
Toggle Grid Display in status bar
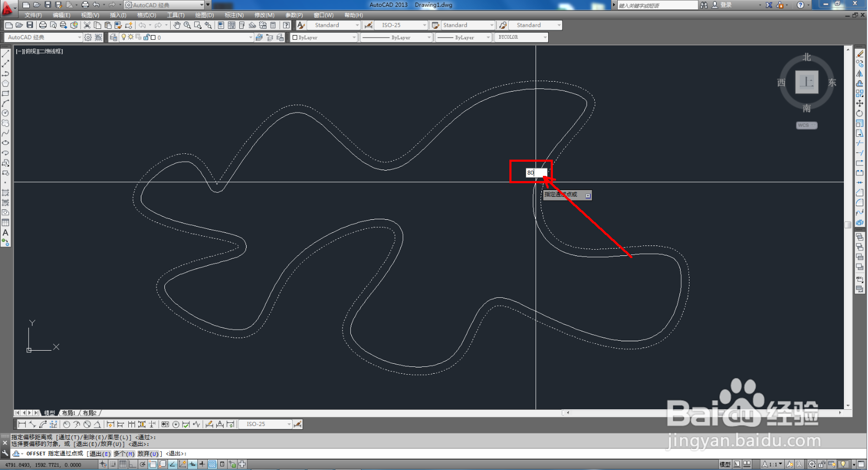(123, 464)
